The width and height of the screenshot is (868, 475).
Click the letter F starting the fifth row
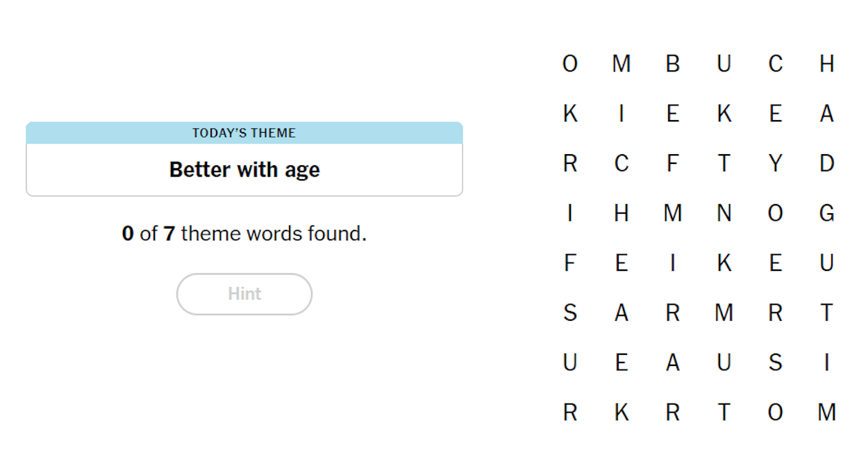[569, 262]
